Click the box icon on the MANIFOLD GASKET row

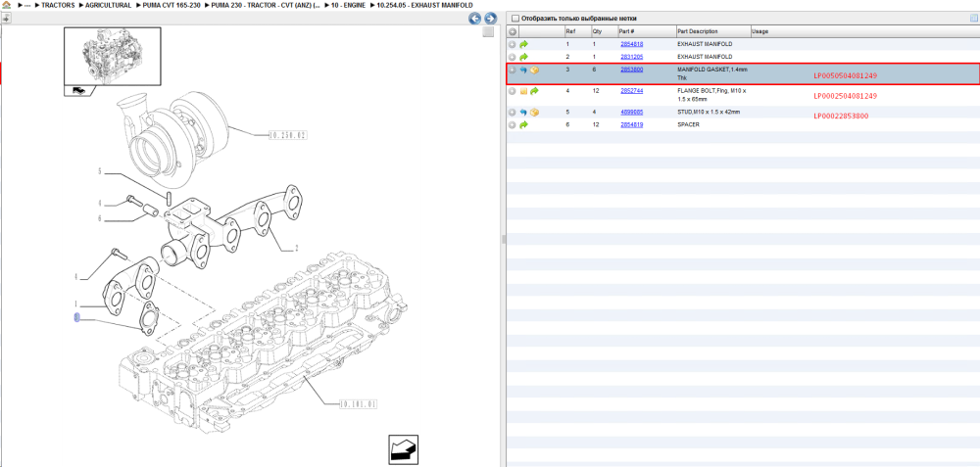tap(534, 70)
